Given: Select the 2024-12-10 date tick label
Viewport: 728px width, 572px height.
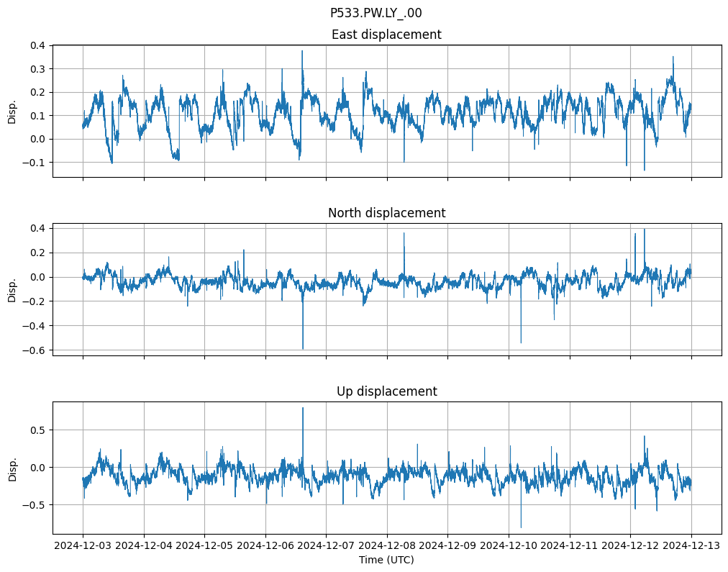Looking at the screenshot, I should click(509, 546).
